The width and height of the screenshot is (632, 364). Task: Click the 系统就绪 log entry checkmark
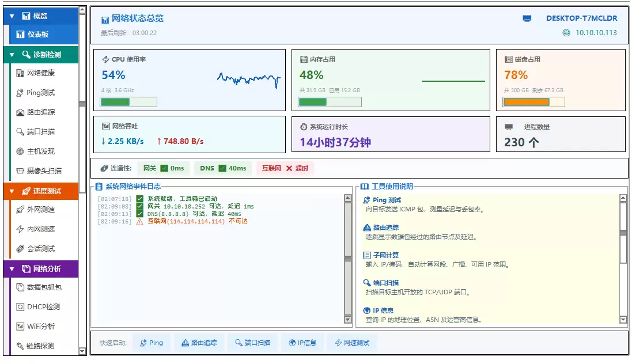click(140, 199)
